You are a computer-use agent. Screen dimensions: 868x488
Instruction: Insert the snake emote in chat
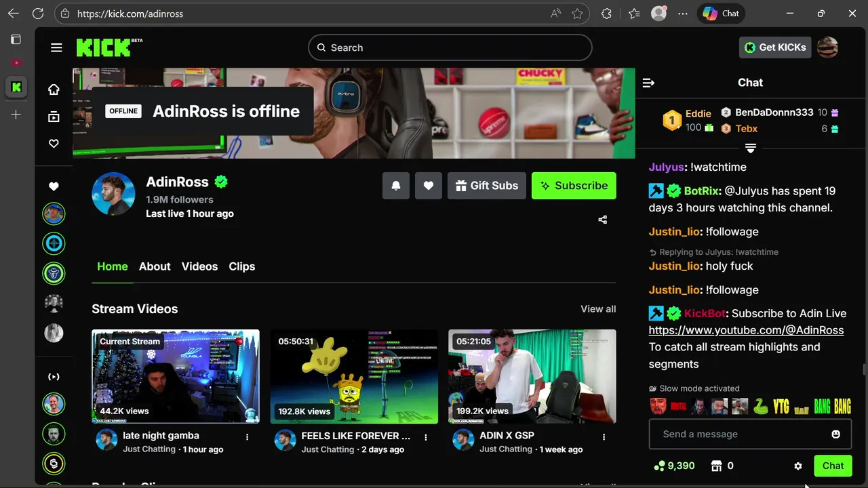(x=761, y=406)
